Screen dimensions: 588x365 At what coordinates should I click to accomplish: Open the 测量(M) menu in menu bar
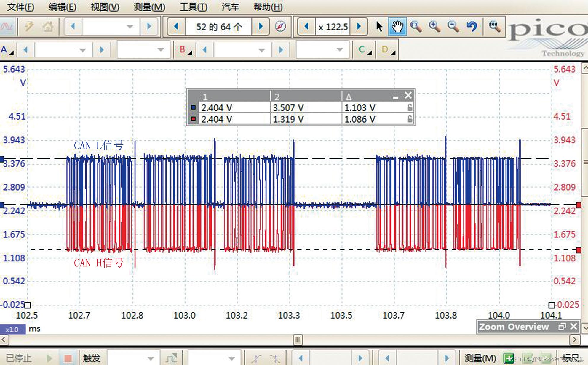[x=149, y=7]
